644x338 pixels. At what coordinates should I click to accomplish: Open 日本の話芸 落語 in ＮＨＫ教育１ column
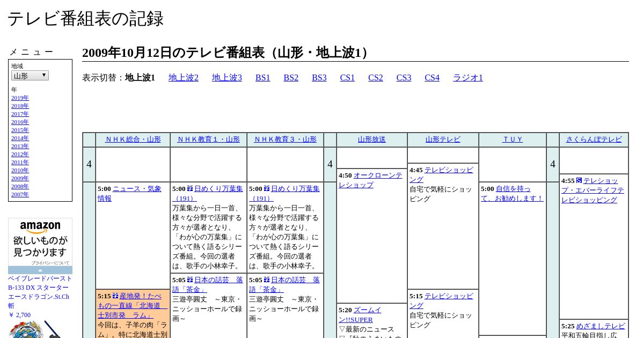tap(208, 285)
